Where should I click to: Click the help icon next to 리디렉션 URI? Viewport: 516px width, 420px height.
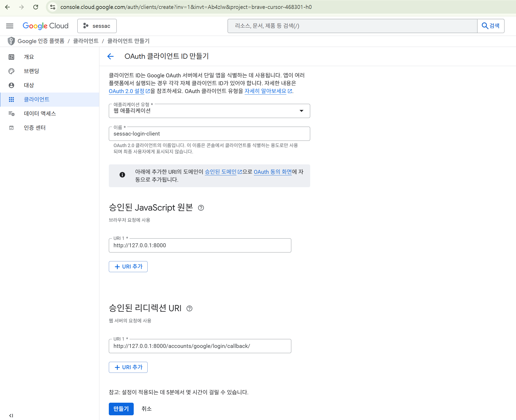coord(189,308)
